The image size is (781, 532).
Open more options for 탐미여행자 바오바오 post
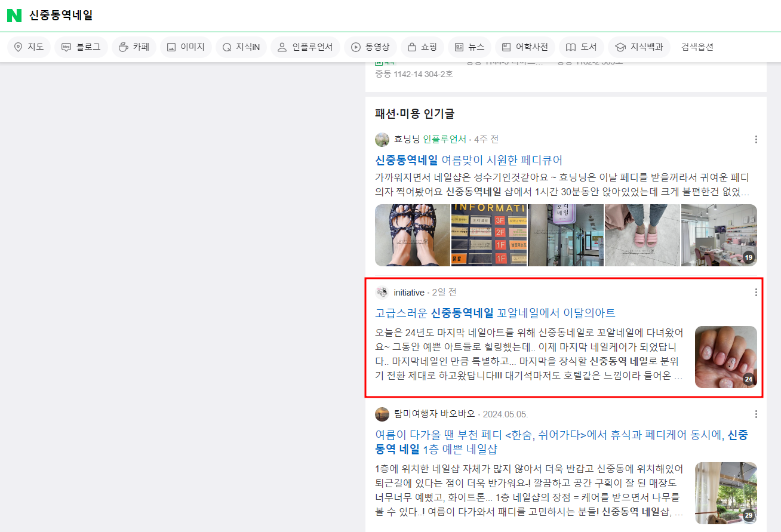756,414
